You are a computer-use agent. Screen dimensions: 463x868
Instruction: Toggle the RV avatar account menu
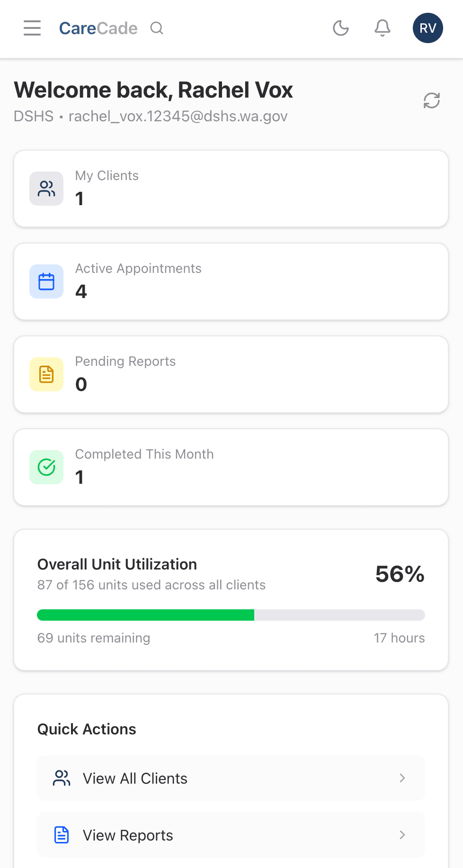coord(427,28)
